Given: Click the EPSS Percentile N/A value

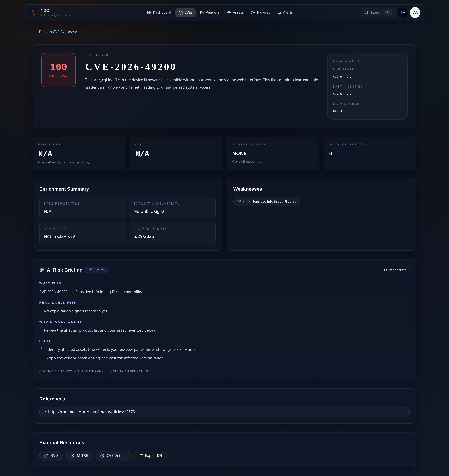Looking at the screenshot, I should [47, 211].
